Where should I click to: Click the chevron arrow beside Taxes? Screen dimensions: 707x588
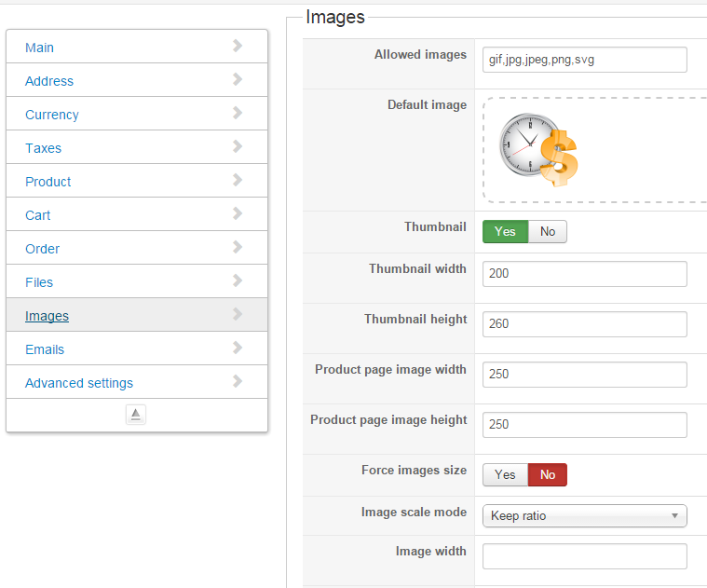point(238,146)
